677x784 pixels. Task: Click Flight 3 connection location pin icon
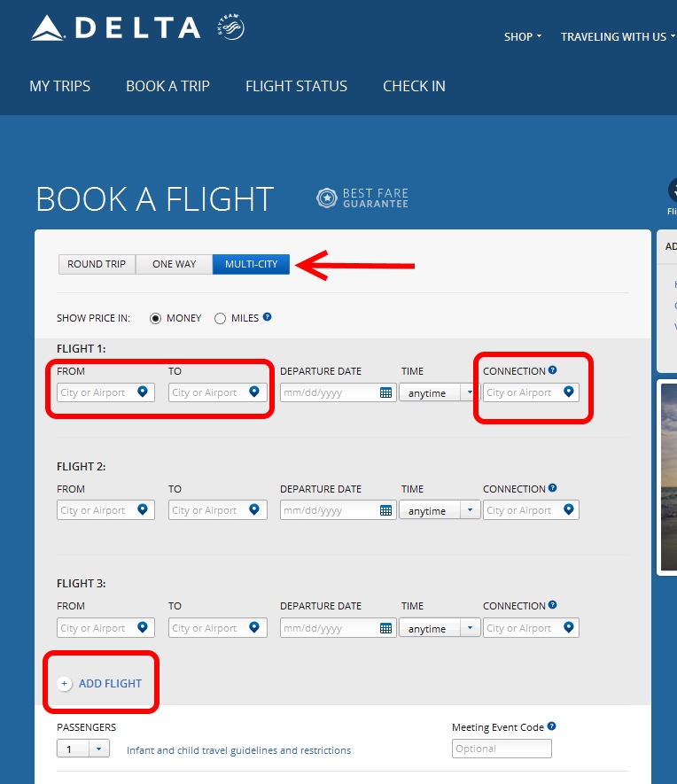click(x=568, y=628)
